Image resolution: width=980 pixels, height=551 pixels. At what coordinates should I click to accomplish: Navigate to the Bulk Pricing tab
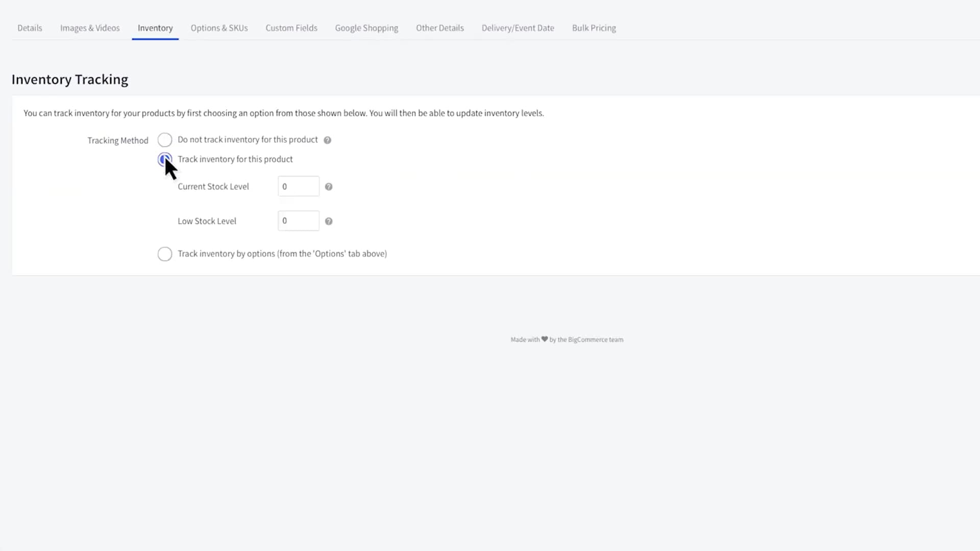tap(594, 28)
